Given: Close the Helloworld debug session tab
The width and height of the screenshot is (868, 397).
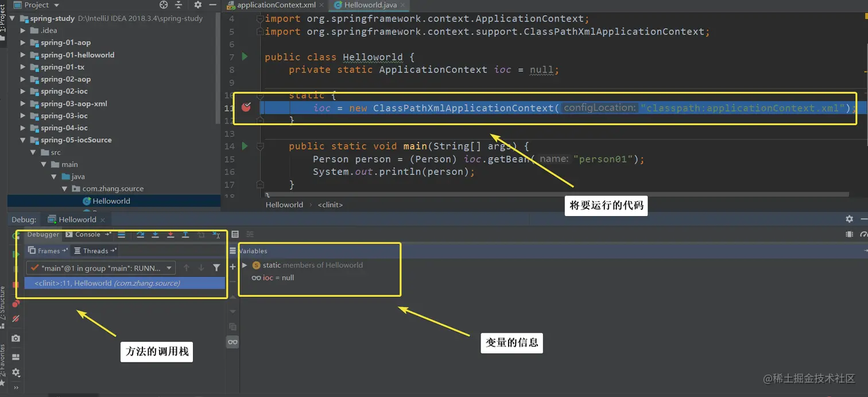Looking at the screenshot, I should [x=103, y=219].
